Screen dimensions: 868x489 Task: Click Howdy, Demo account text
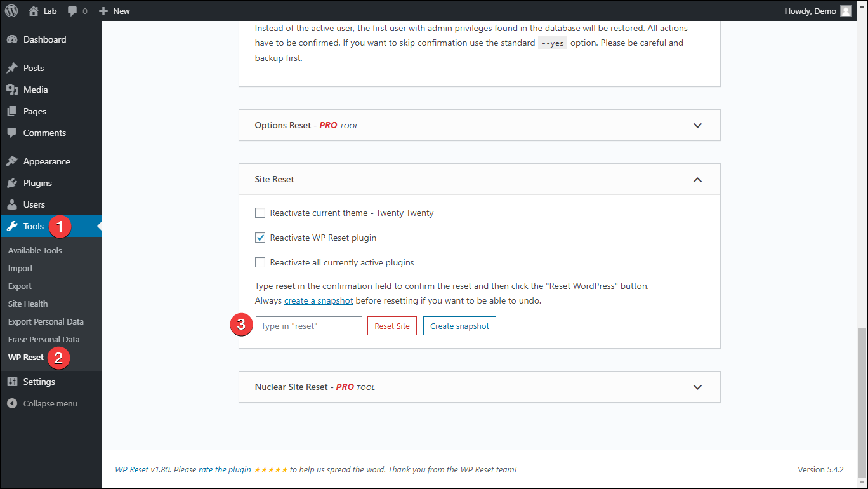[810, 11]
